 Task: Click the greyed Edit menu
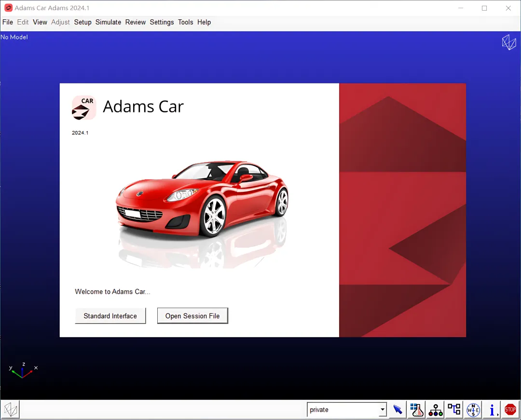(x=23, y=22)
